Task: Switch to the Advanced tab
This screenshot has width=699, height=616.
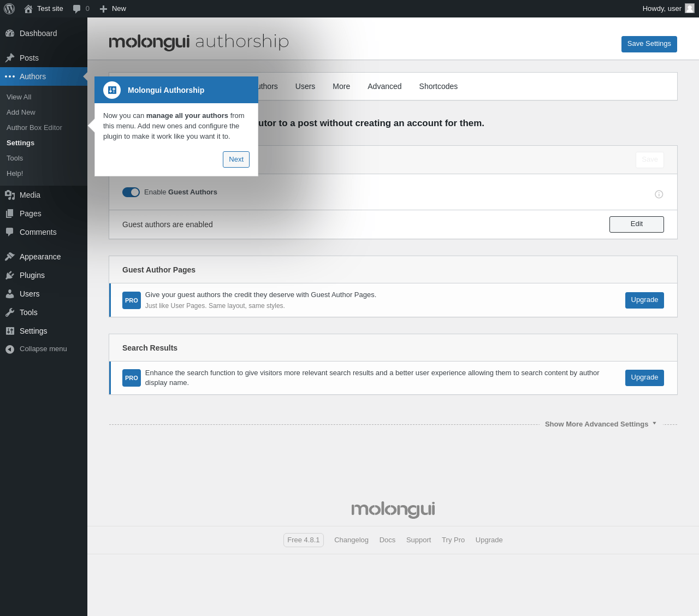Action: (x=384, y=86)
